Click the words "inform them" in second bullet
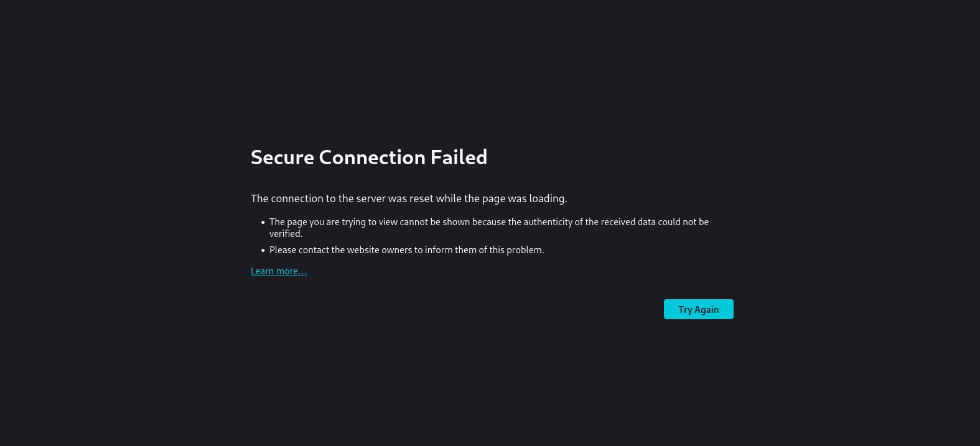This screenshot has width=980, height=446. [x=450, y=250]
